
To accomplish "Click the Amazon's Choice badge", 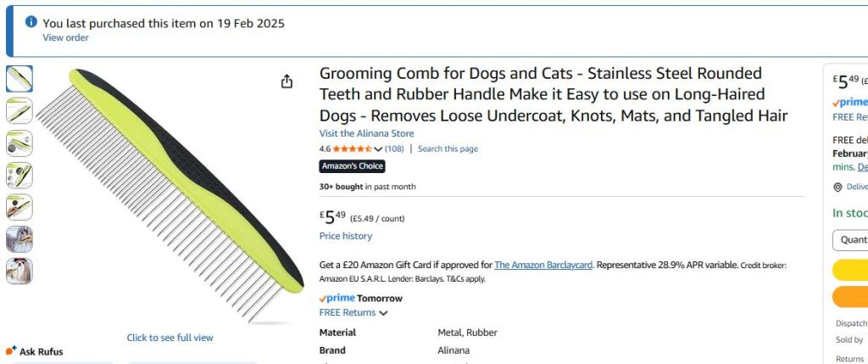I will click(352, 166).
